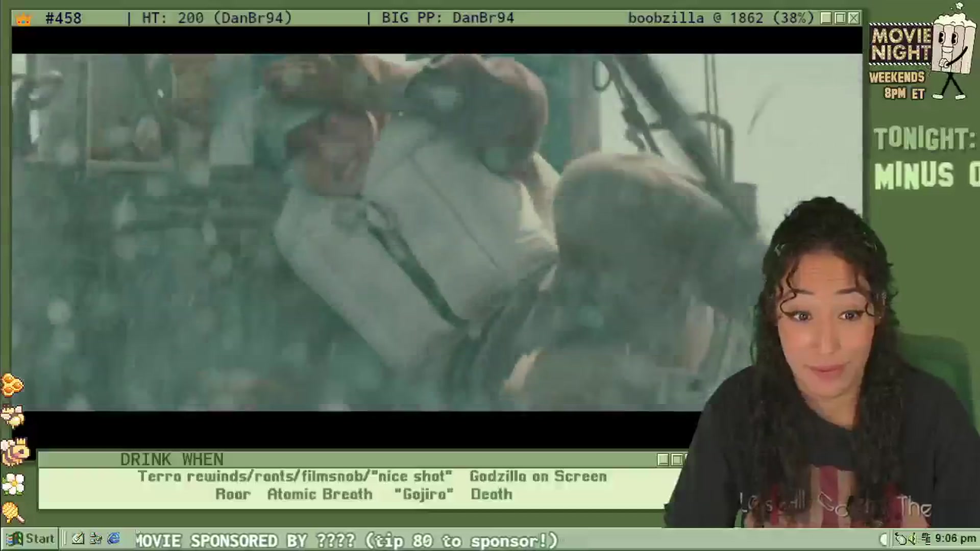Image resolution: width=980 pixels, height=551 pixels.
Task: Click the white flower desktop icon
Action: (13, 484)
